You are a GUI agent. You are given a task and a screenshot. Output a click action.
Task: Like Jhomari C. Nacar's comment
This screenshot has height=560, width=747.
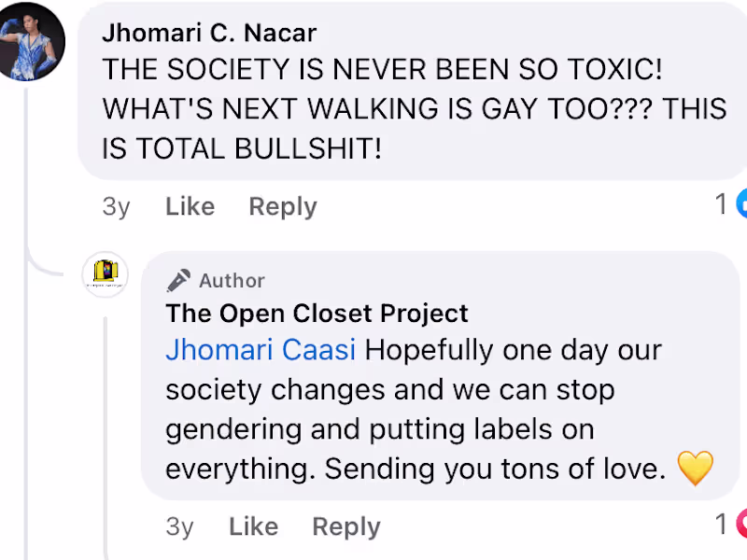pyautogui.click(x=190, y=206)
